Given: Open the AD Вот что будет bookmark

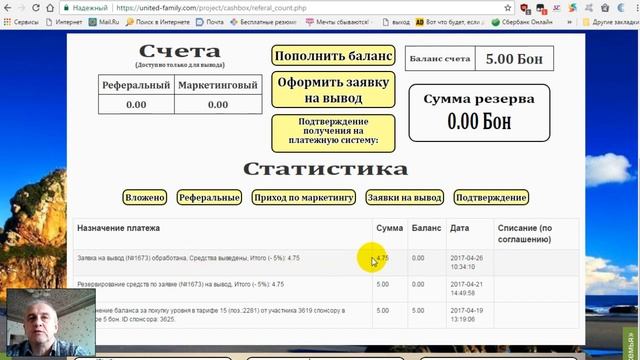Looking at the screenshot, I should click(x=450, y=22).
